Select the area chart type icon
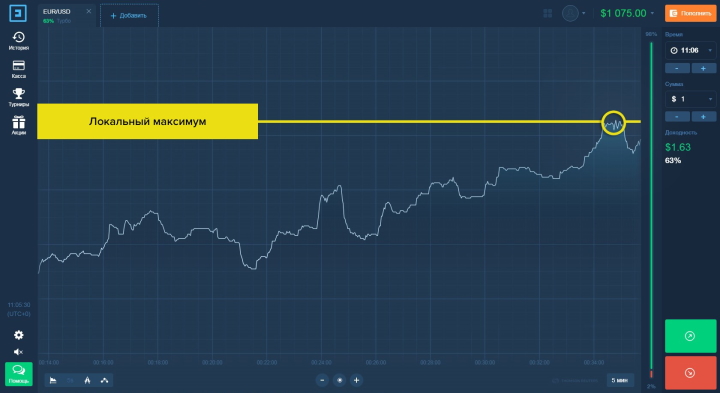The width and height of the screenshot is (720, 393). 53,380
